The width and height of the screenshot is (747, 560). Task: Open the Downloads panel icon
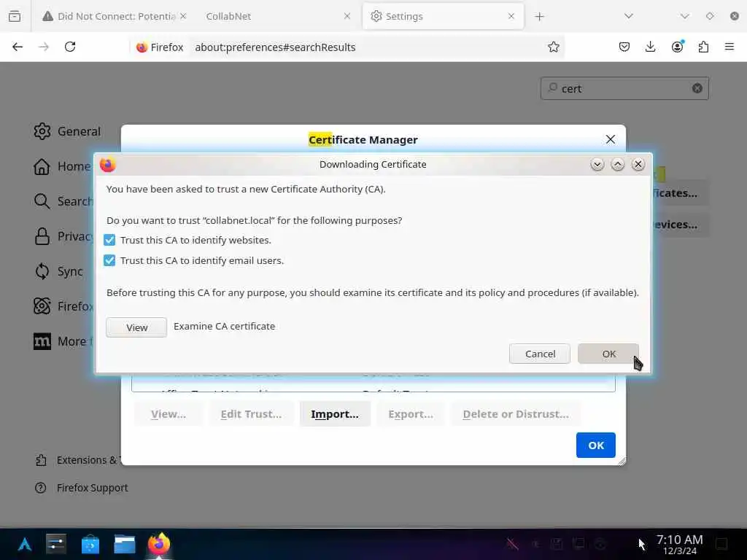650,47
